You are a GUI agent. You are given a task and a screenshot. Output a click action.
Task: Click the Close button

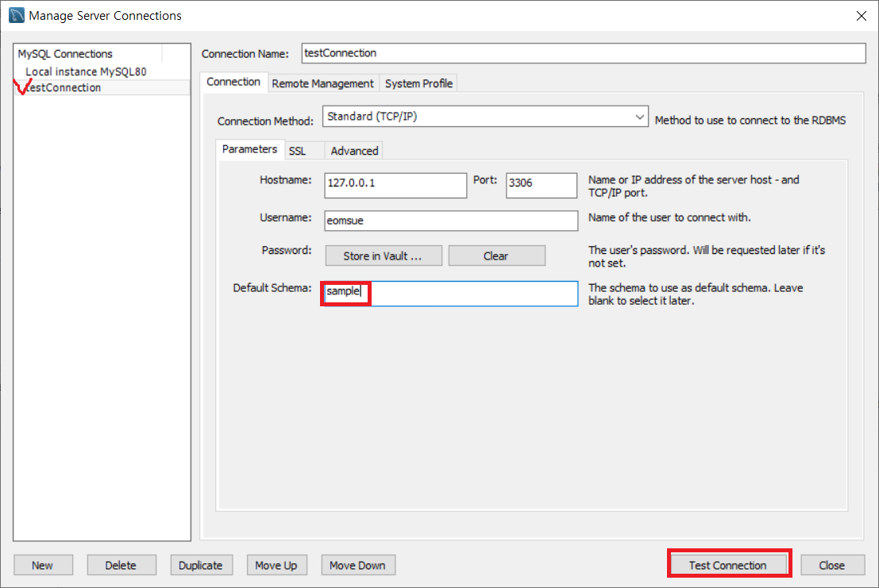click(x=831, y=566)
